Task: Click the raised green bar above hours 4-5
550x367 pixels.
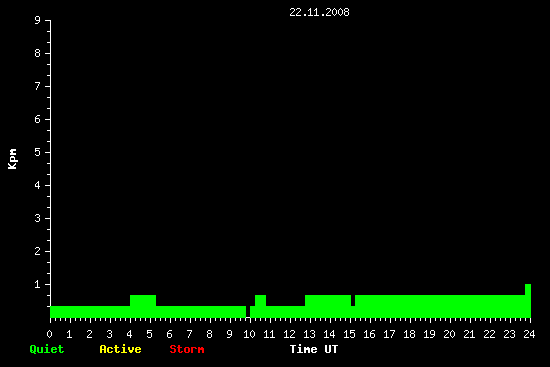Action: pos(143,300)
